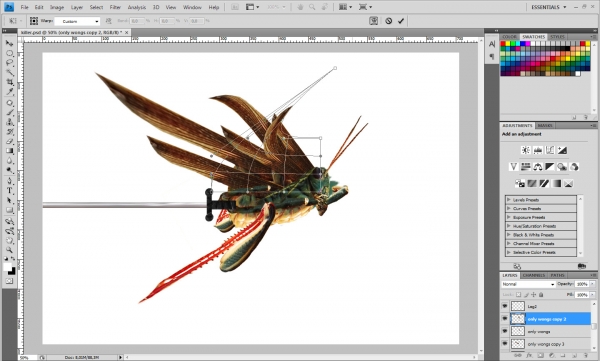The height and width of the screenshot is (361, 600).
Task: Select the Rectangle shape tool
Action: 10,210
